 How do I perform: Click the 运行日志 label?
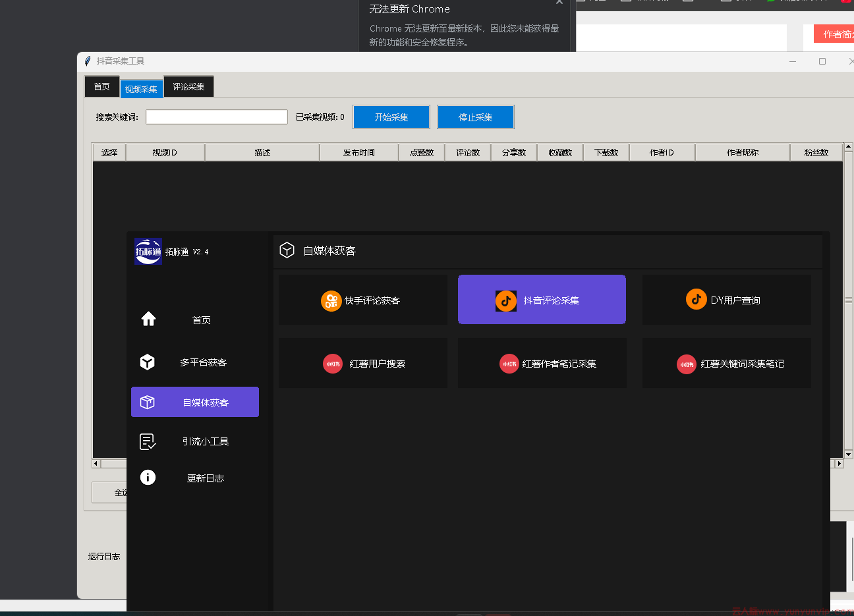tap(104, 557)
